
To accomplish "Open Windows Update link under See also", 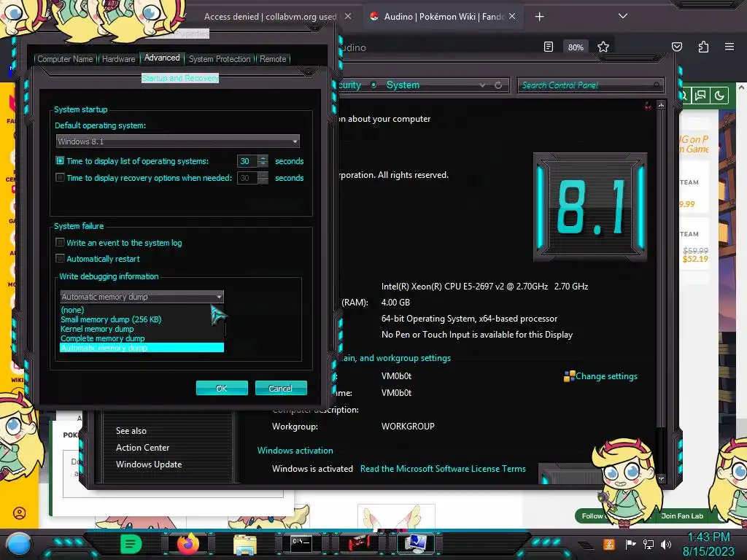I will point(149,464).
